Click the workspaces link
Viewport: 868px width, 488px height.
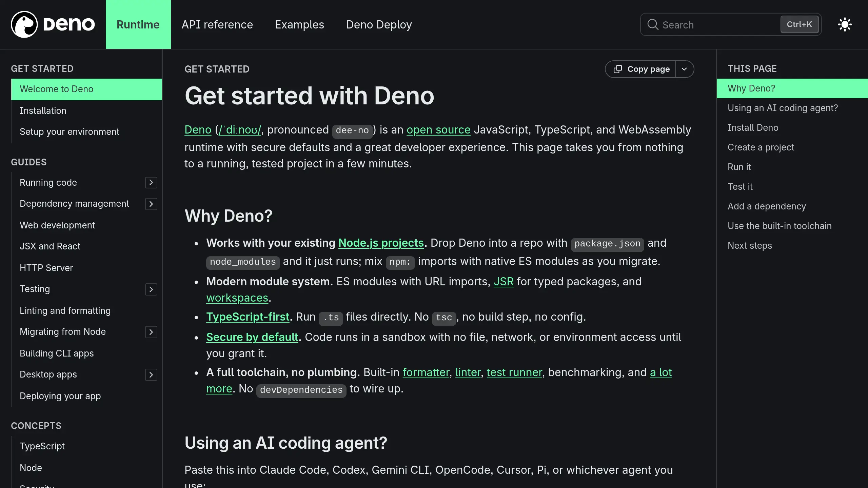click(x=237, y=298)
